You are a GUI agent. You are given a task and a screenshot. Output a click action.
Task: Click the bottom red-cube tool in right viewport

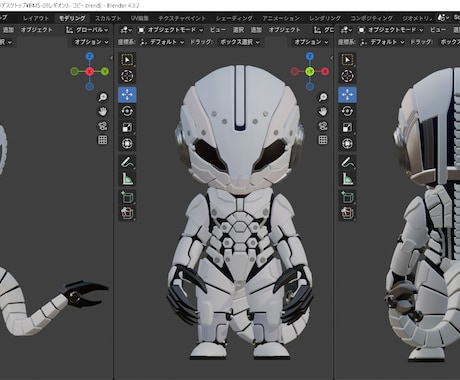[347, 213]
